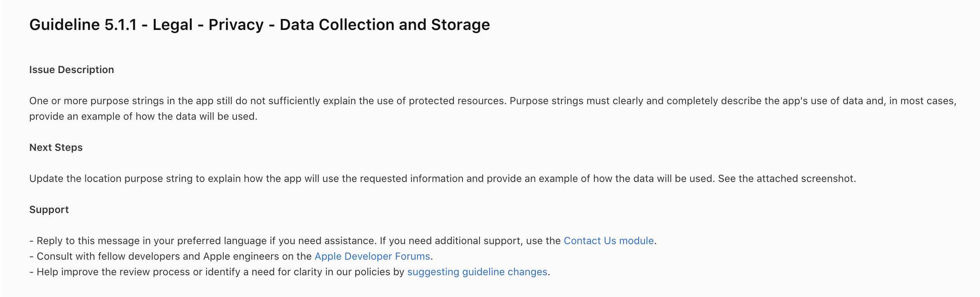This screenshot has width=980, height=297.
Task: Visit the Apple Developer Forums link
Action: pyautogui.click(x=372, y=256)
